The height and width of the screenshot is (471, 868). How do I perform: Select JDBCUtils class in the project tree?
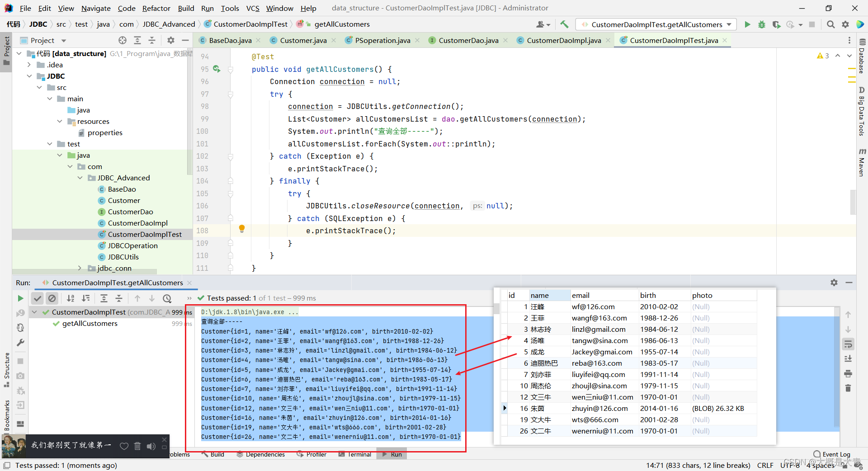click(x=123, y=257)
